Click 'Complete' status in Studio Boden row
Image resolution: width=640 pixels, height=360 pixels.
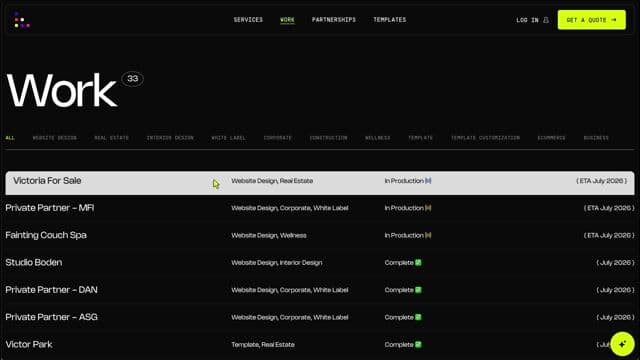pos(399,263)
